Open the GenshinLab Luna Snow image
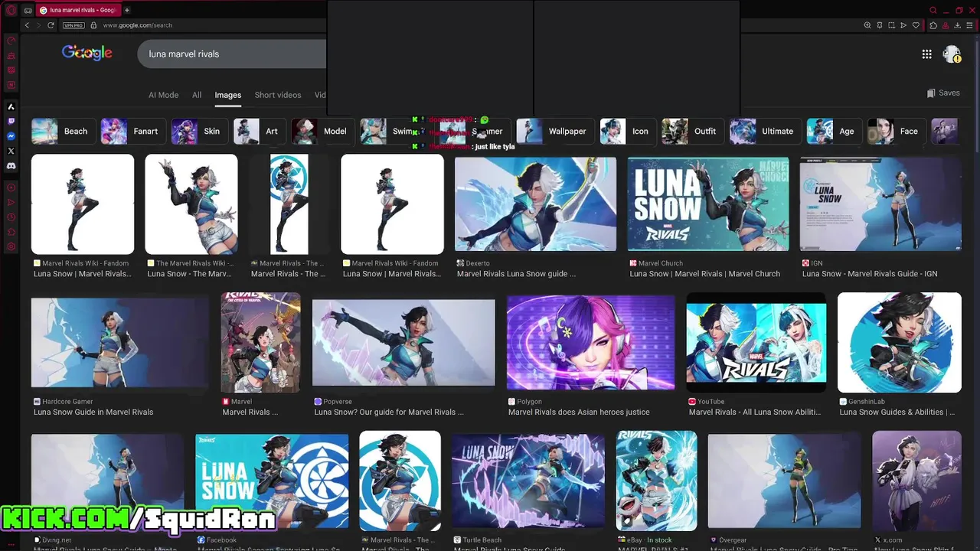980x551 pixels. pyautogui.click(x=900, y=343)
